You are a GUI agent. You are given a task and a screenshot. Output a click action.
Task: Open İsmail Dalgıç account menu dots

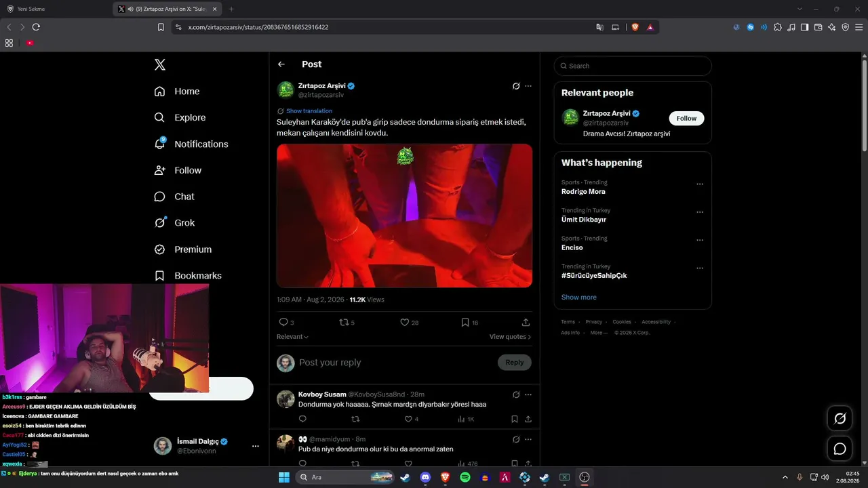pos(256,446)
